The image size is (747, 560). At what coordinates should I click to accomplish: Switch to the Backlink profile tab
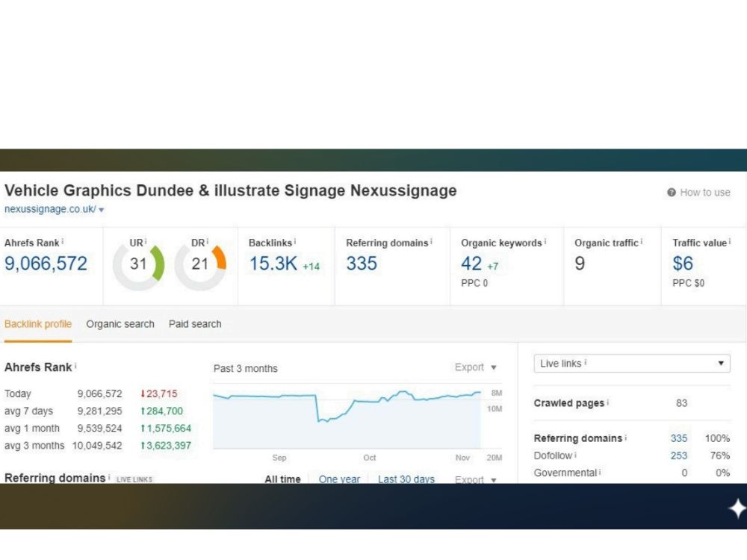click(x=38, y=324)
